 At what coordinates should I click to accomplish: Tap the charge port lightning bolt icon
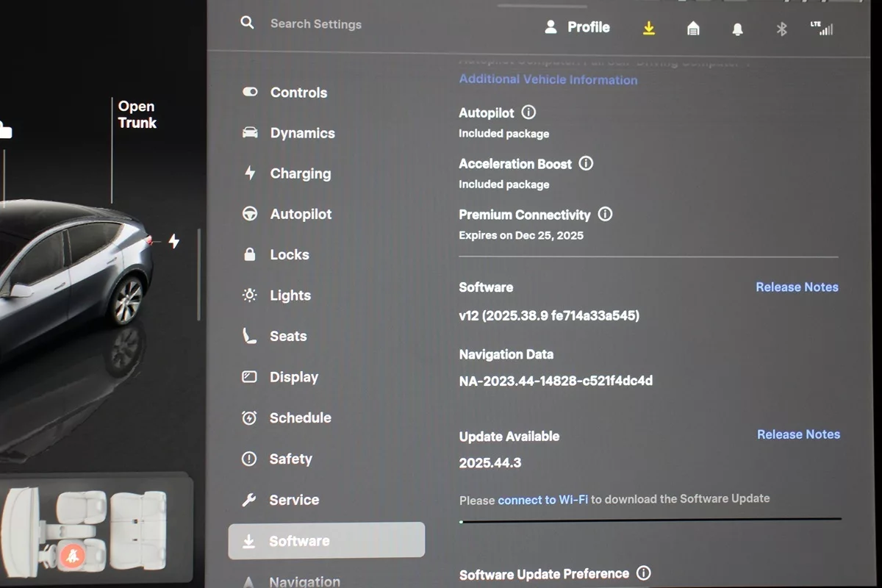pyautogui.click(x=173, y=241)
